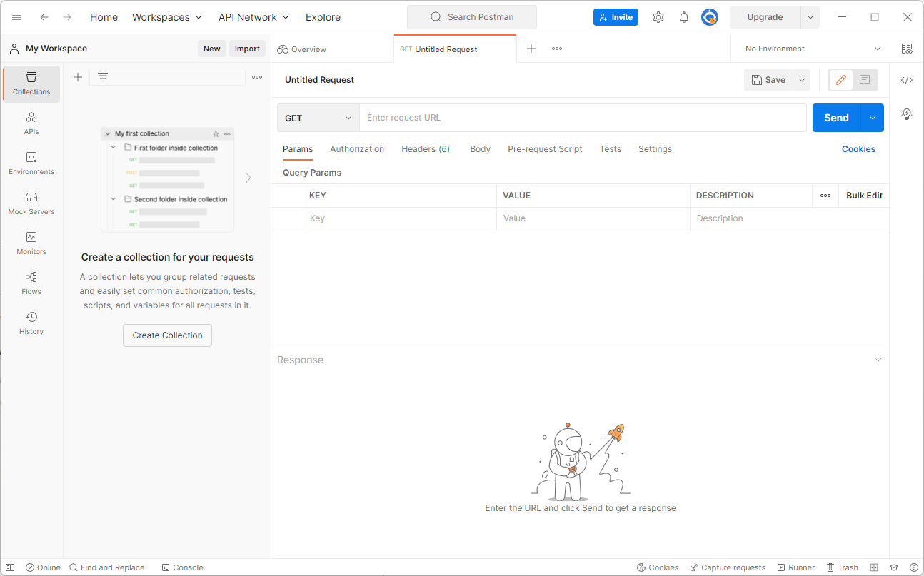Open History in the sidebar
Viewport: 924px width, 576px height.
coord(31,323)
